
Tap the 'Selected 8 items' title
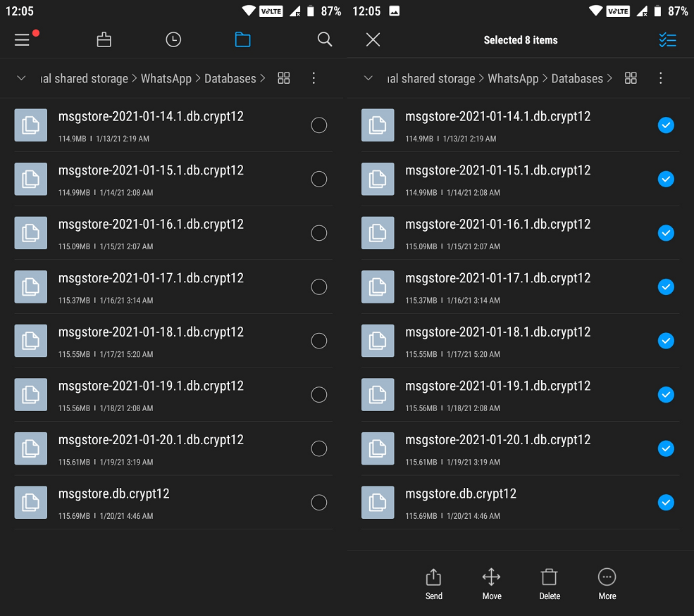click(x=521, y=40)
